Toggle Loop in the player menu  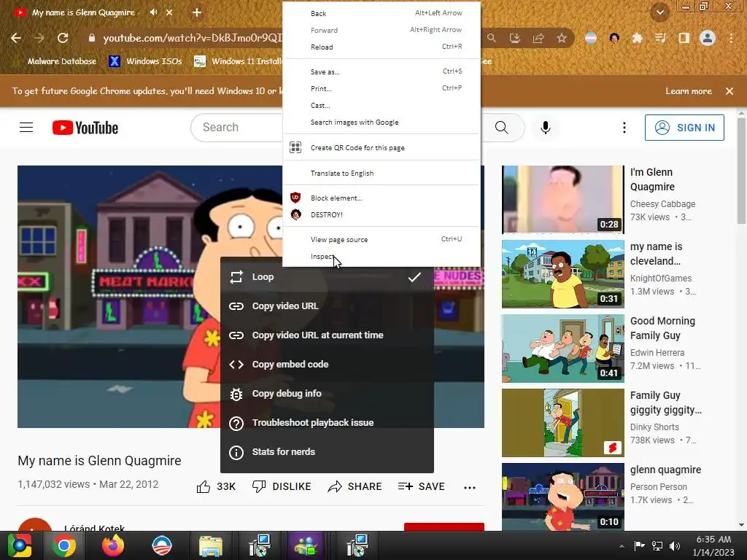(327, 277)
